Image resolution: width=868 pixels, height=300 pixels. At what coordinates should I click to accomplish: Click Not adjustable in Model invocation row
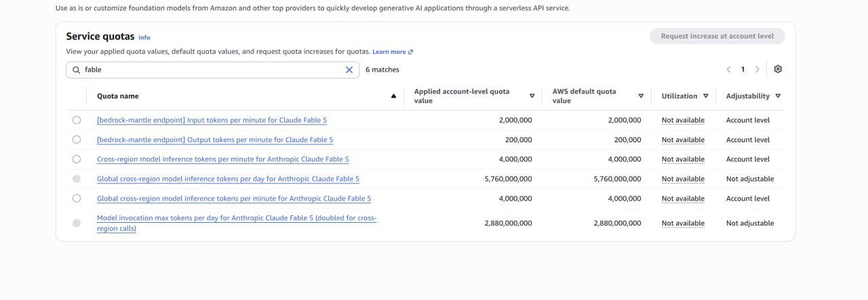point(750,223)
